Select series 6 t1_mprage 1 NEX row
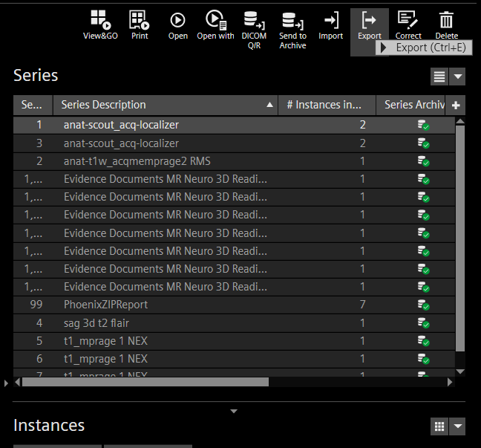The height and width of the screenshot is (448, 481). pyautogui.click(x=234, y=359)
